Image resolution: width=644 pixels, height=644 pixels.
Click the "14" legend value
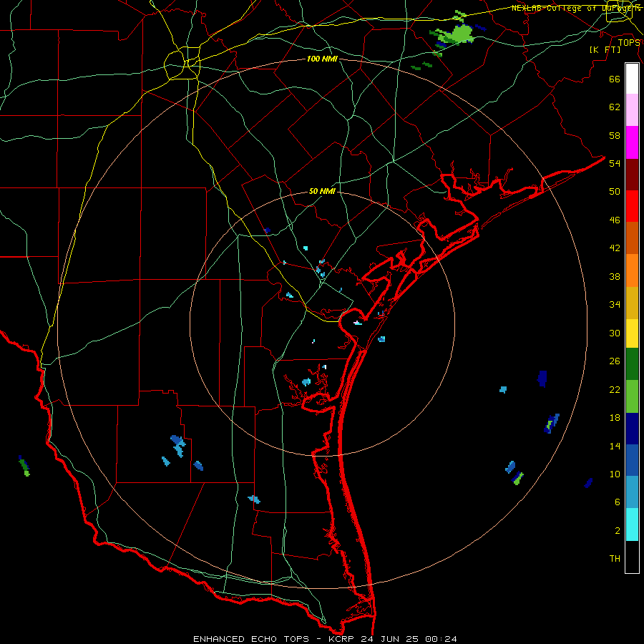point(615,446)
